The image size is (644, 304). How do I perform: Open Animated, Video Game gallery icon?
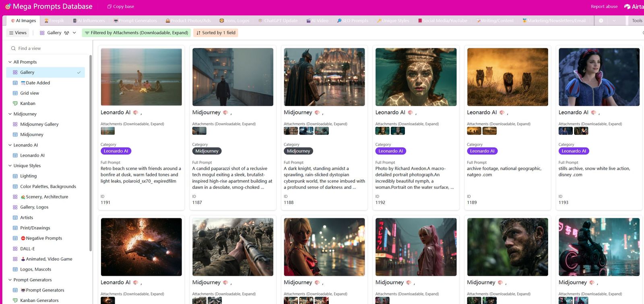click(15, 259)
